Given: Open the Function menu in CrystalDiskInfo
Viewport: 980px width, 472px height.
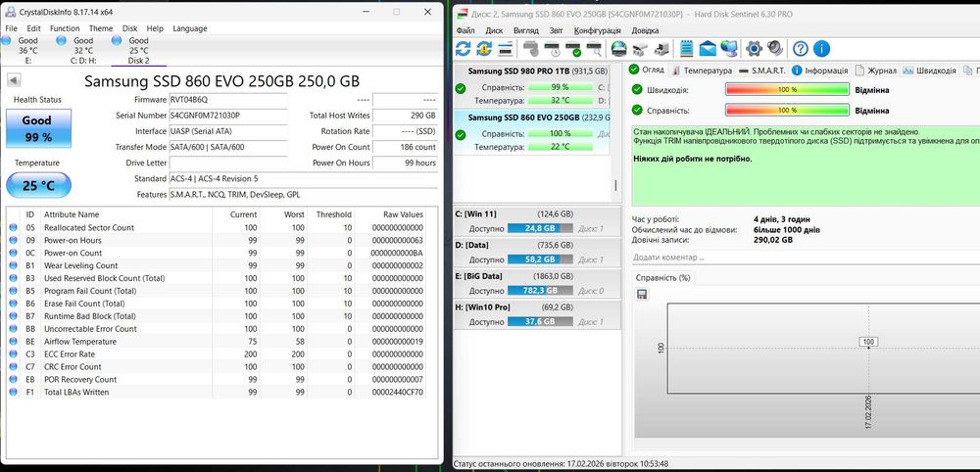Looking at the screenshot, I should click(x=65, y=28).
